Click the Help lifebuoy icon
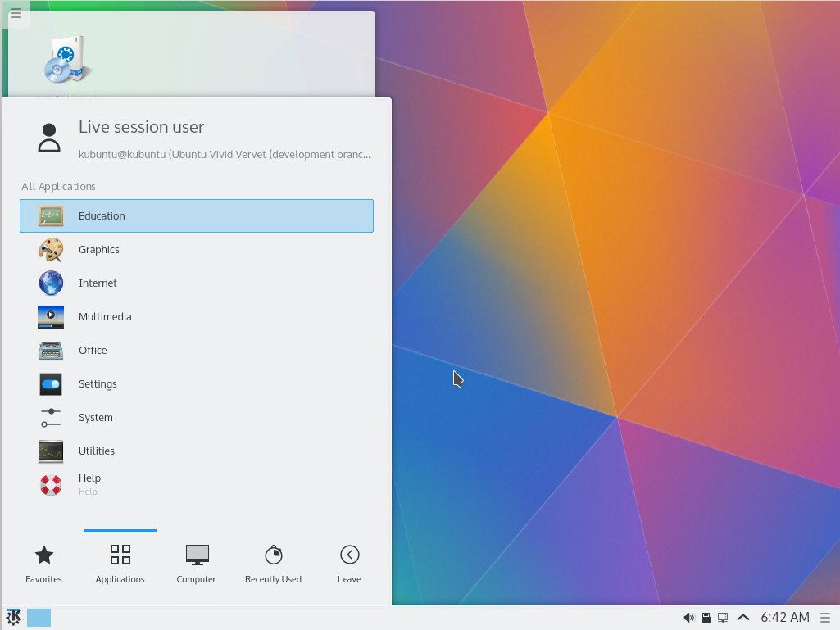 tap(51, 485)
